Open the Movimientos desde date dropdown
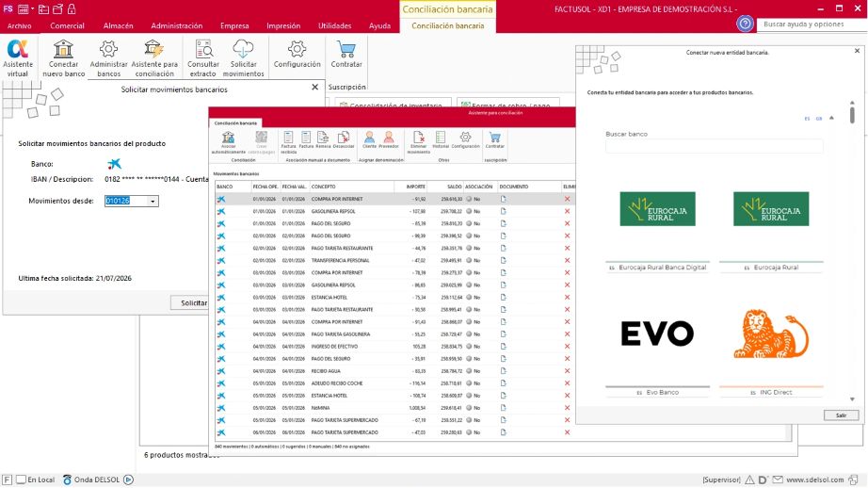The width and height of the screenshot is (868, 488). tap(153, 201)
